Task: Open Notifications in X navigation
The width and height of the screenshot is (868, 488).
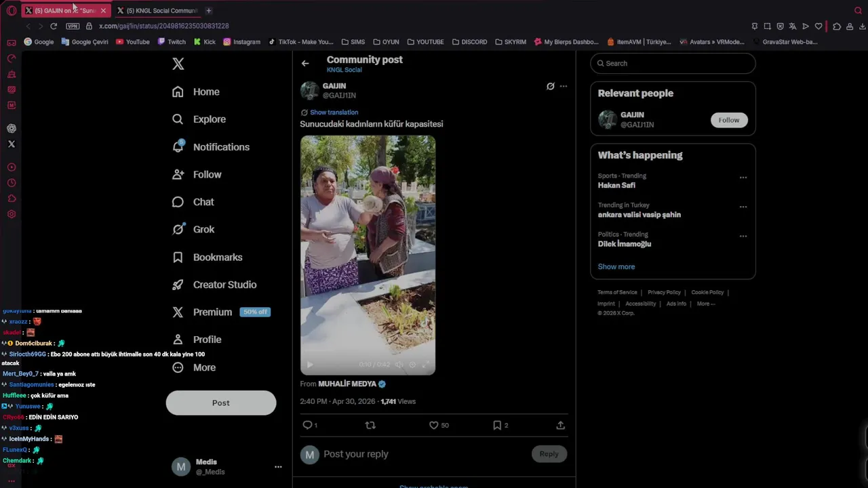Action: 211,147
